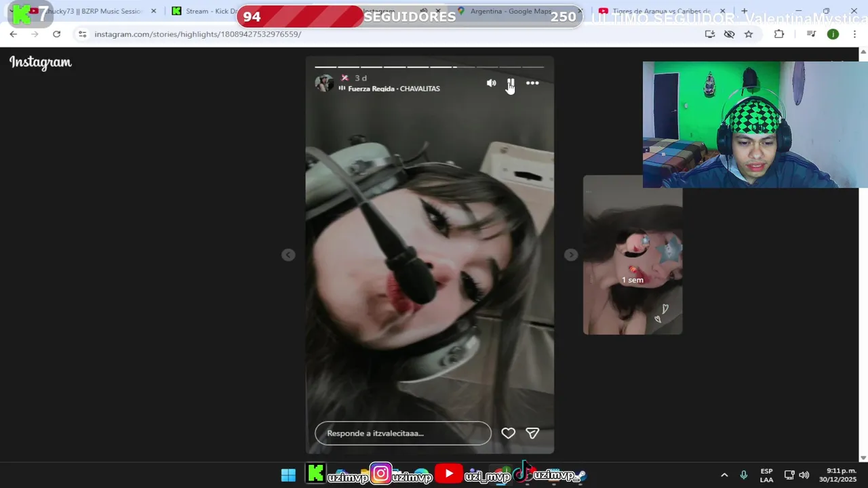Open the Chrome profile avatar
The width and height of the screenshot is (868, 488).
pyautogui.click(x=833, y=34)
